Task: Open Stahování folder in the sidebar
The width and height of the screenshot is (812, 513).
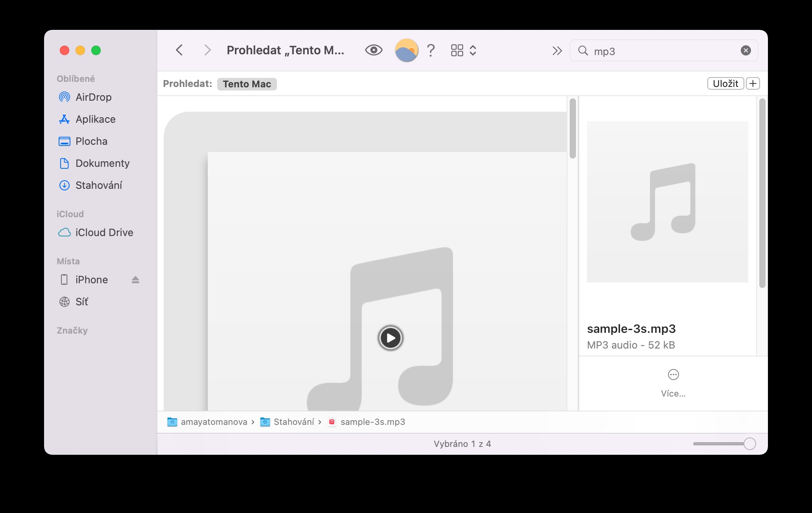Action: 98,185
